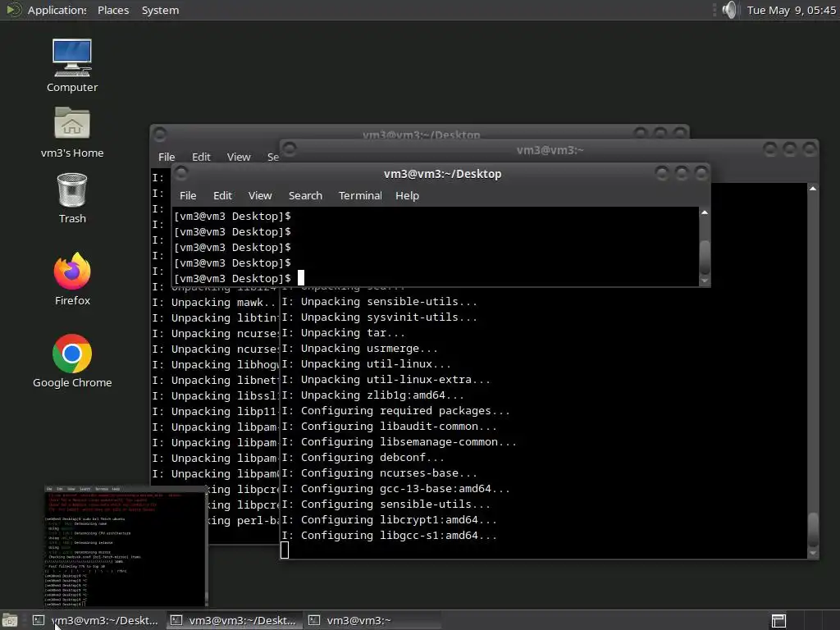Screen dimensions: 840x630
Task: Open Search menu in front terminal
Action: 305,195
